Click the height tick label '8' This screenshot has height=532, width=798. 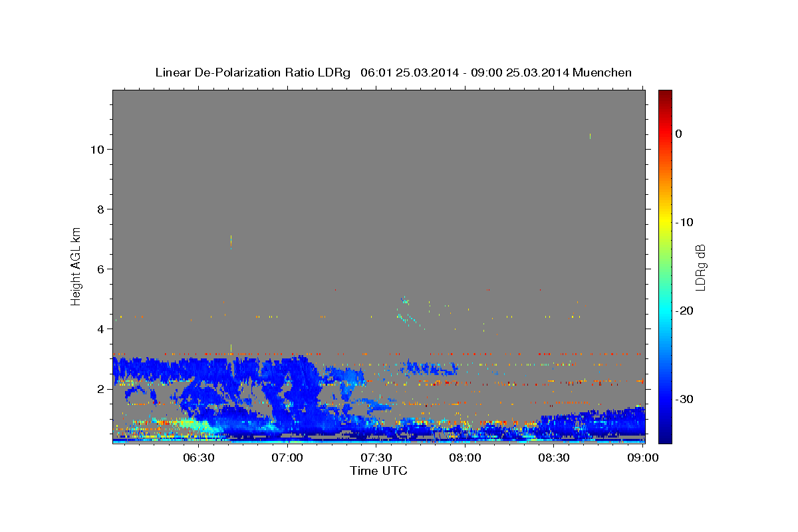click(100, 209)
